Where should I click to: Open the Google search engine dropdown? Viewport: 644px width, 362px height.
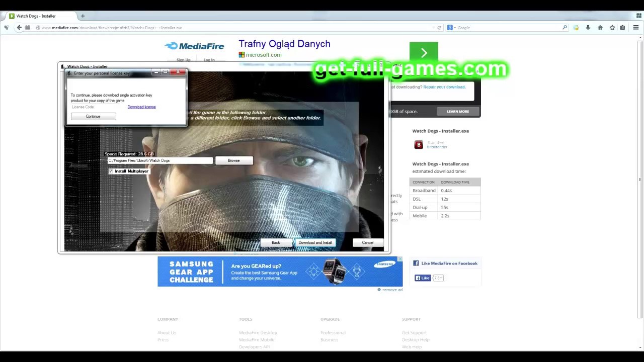[x=451, y=28]
